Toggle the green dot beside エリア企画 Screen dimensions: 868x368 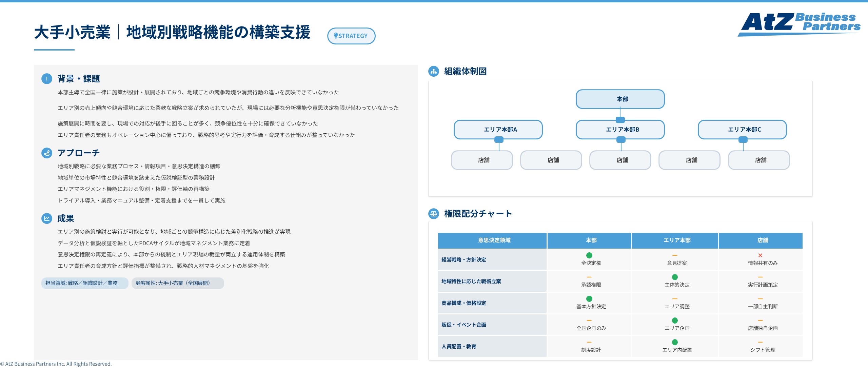click(x=675, y=321)
